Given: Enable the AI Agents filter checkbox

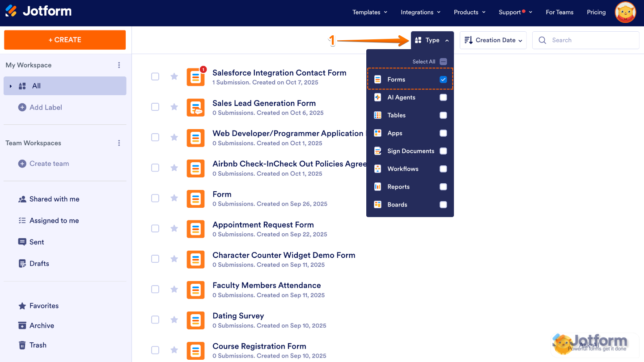Looking at the screenshot, I should pyautogui.click(x=443, y=97).
